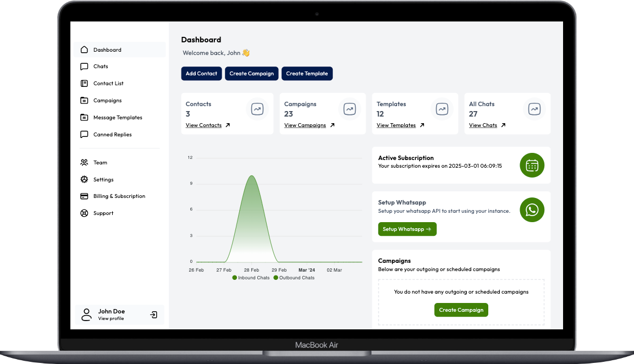Click the Dashboard home icon in the sidebar
Viewport: 634px width, 364px height.
[84, 49]
